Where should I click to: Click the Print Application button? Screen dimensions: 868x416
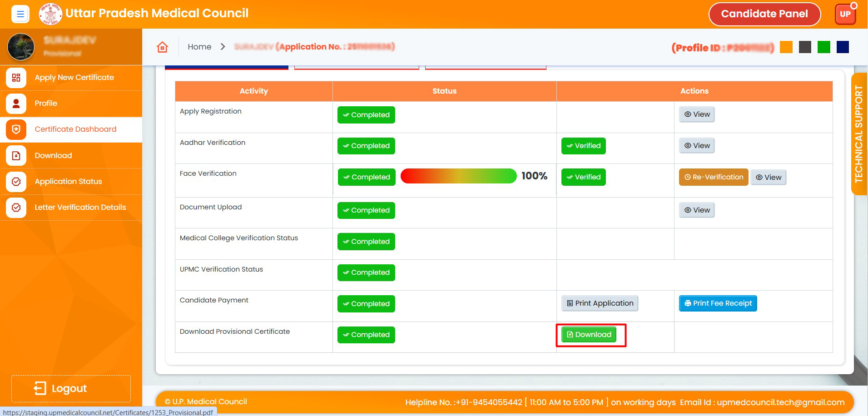tap(600, 303)
